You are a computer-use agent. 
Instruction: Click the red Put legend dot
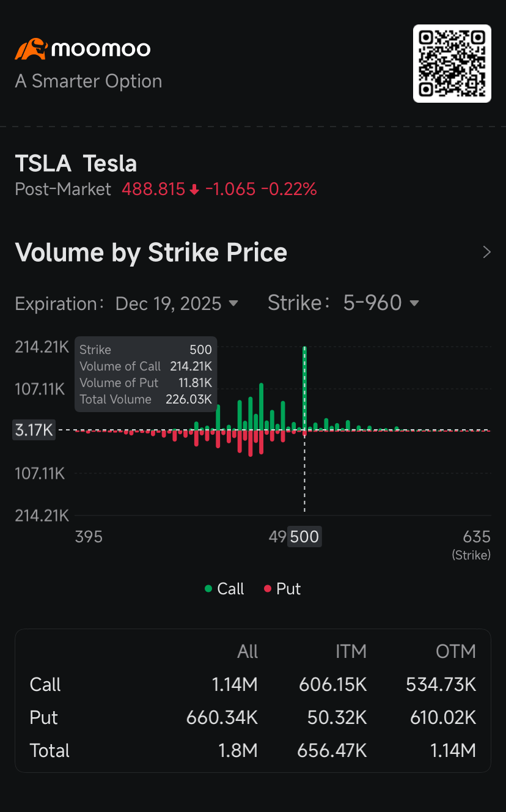point(268,589)
